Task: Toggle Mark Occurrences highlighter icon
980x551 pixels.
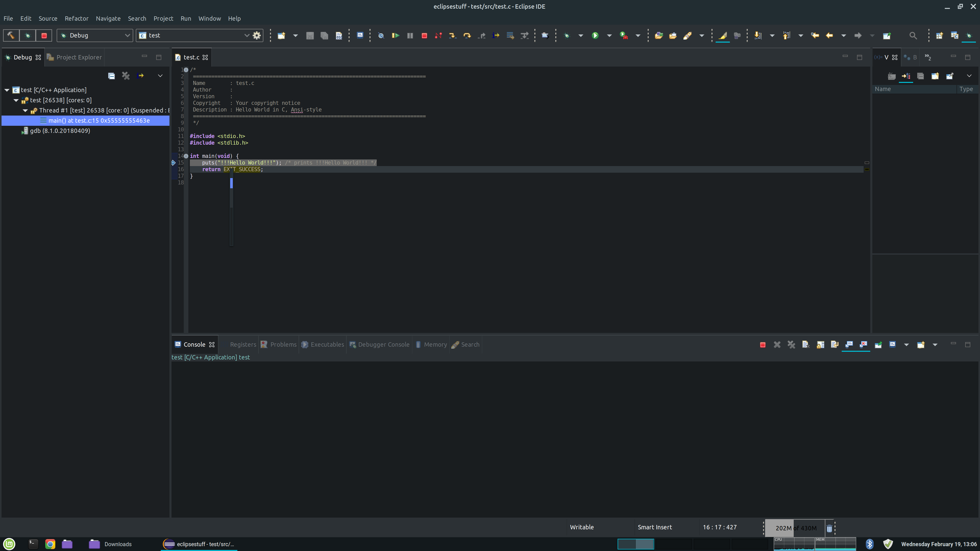Action: [x=722, y=35]
